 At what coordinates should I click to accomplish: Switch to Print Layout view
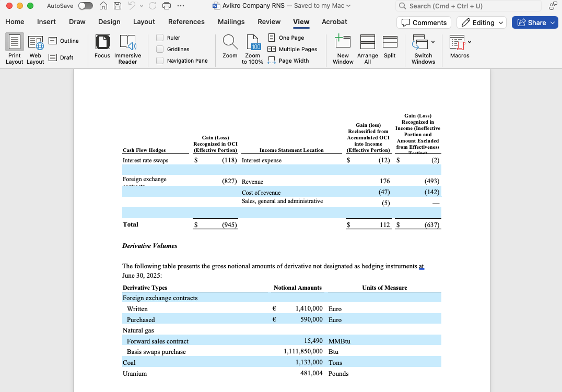14,49
